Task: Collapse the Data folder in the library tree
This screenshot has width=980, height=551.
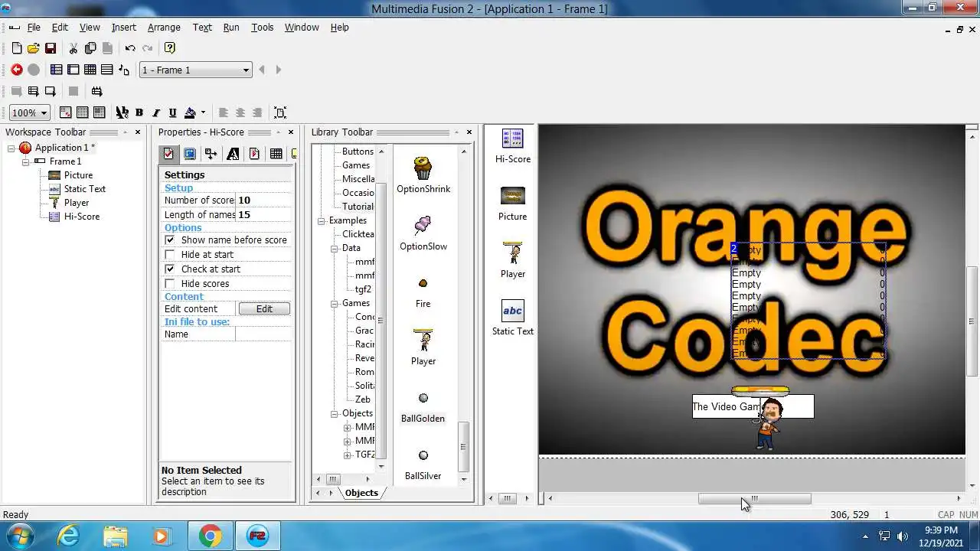Action: tap(334, 248)
